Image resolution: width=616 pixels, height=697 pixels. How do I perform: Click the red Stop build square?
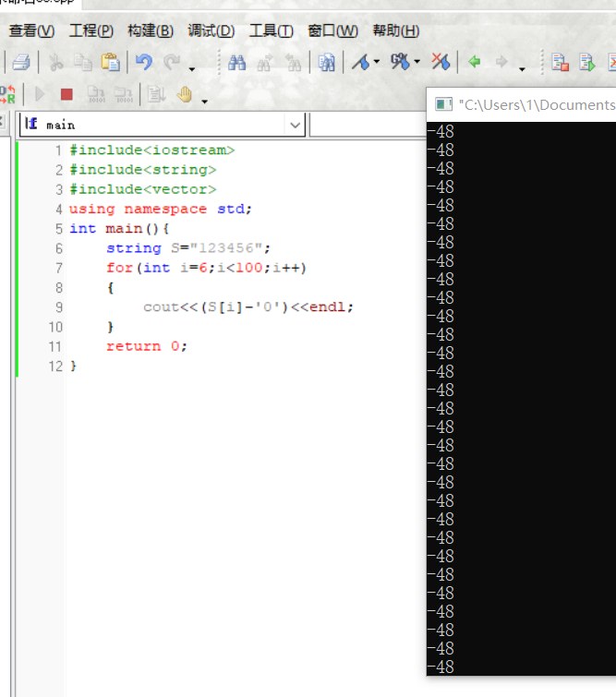[66, 94]
